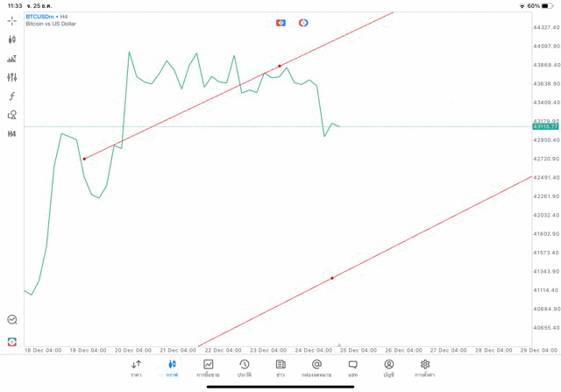The width and height of the screenshot is (561, 392).
Task: Open the drawing objects shapes icon
Action: pos(12,115)
